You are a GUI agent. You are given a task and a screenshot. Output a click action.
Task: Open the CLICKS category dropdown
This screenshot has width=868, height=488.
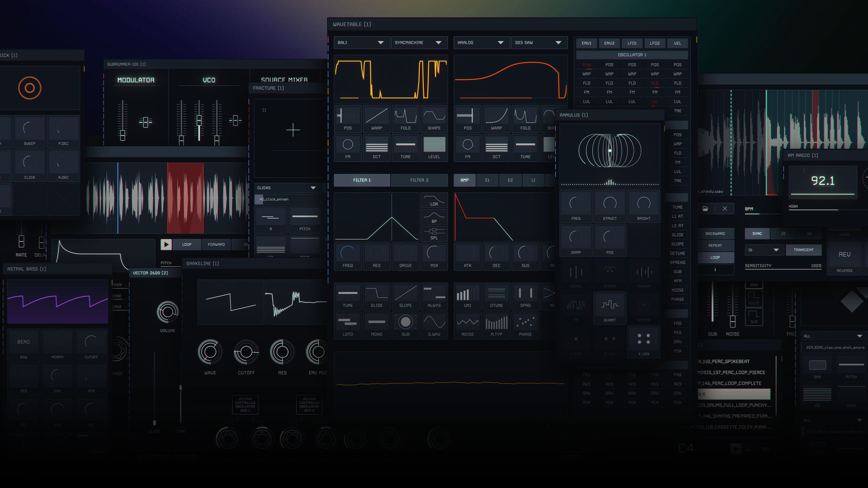(287, 187)
